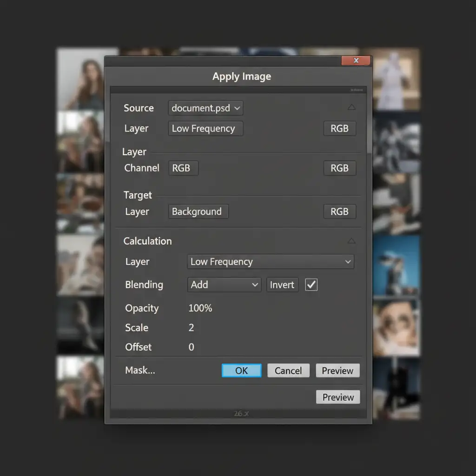Open the Source document.psd dropdown
476x476 pixels.
click(205, 108)
